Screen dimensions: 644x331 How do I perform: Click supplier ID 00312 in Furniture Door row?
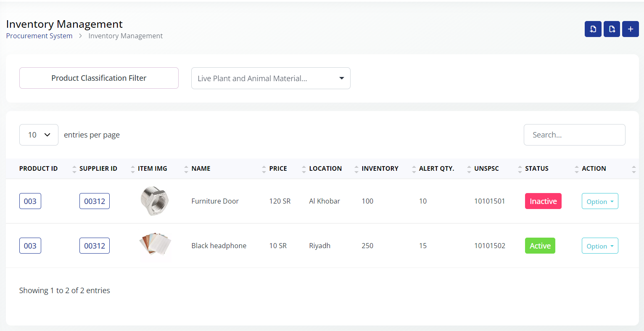pos(95,201)
